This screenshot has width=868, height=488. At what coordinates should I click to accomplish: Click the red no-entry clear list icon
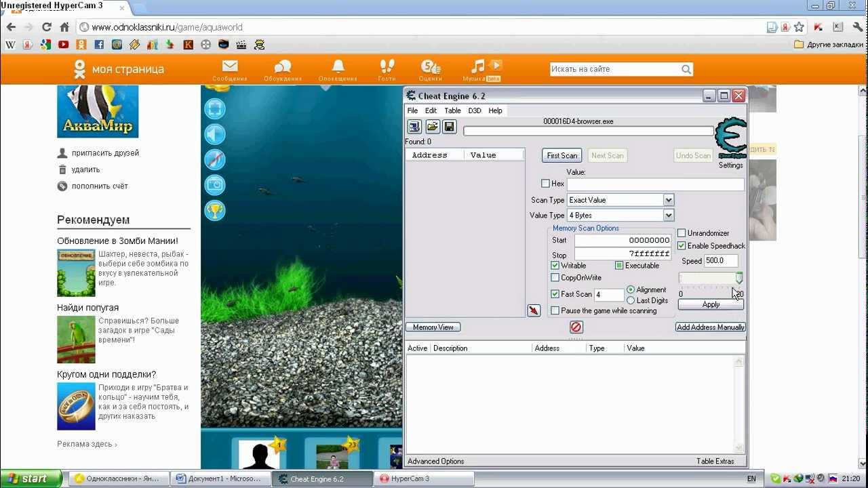(576, 327)
